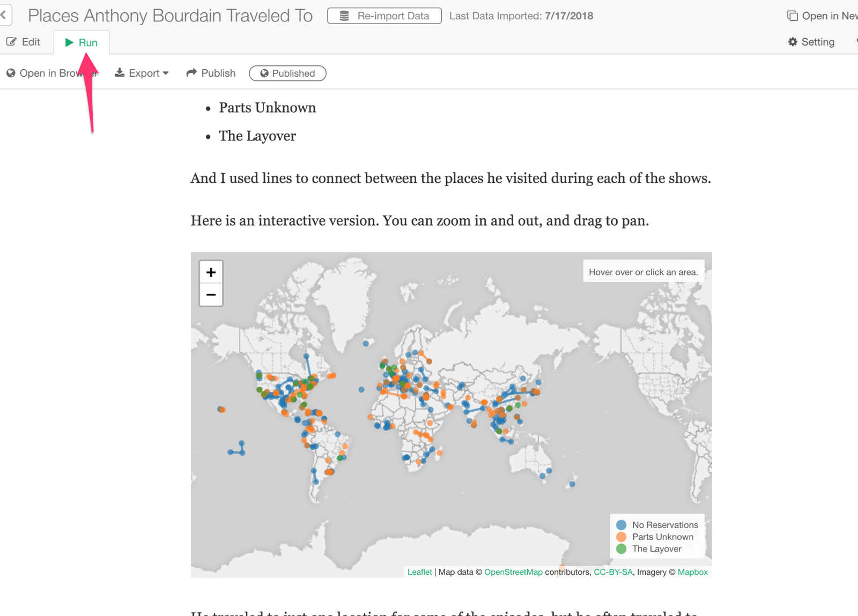Image resolution: width=858 pixels, height=616 pixels.
Task: Open the Setting gear icon
Action: pos(793,42)
